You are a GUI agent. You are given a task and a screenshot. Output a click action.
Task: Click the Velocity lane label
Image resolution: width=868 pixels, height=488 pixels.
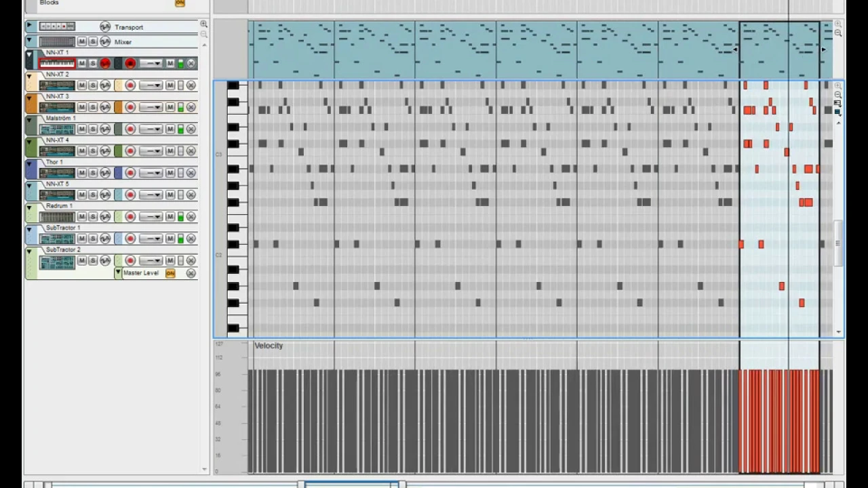[x=269, y=346]
